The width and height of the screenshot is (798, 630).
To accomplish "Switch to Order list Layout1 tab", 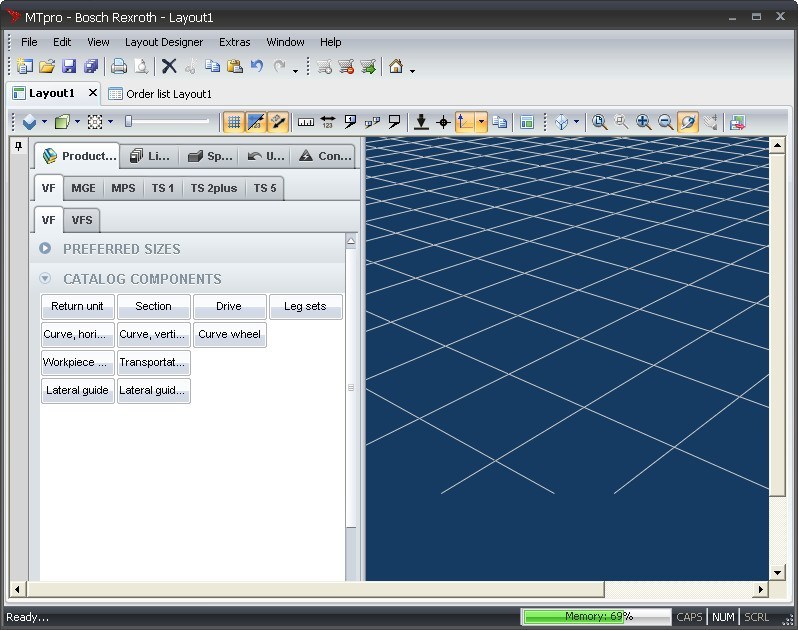I will tap(160, 94).
